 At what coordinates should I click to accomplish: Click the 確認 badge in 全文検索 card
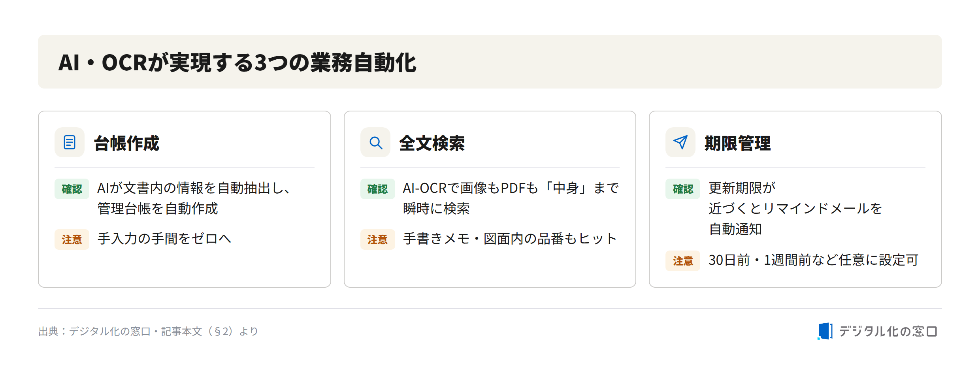[x=378, y=189]
